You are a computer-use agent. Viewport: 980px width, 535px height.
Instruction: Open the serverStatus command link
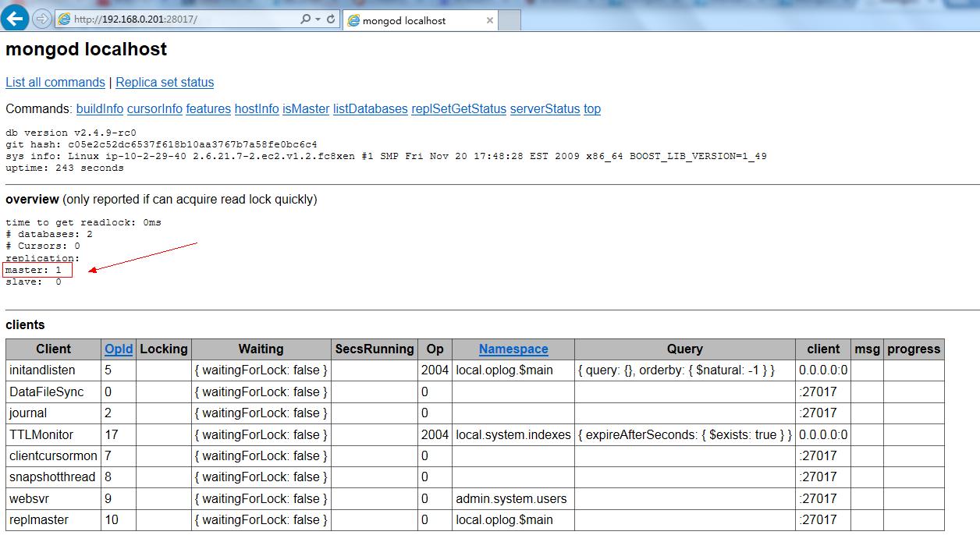(x=545, y=108)
